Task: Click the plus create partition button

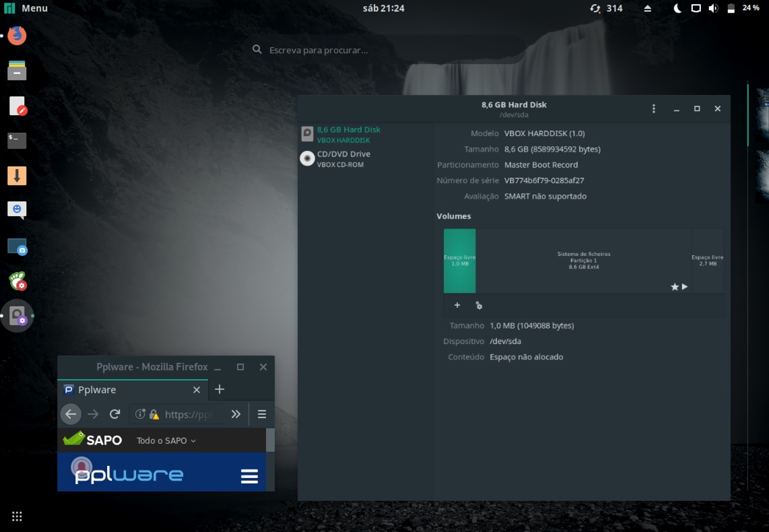Action: click(457, 305)
